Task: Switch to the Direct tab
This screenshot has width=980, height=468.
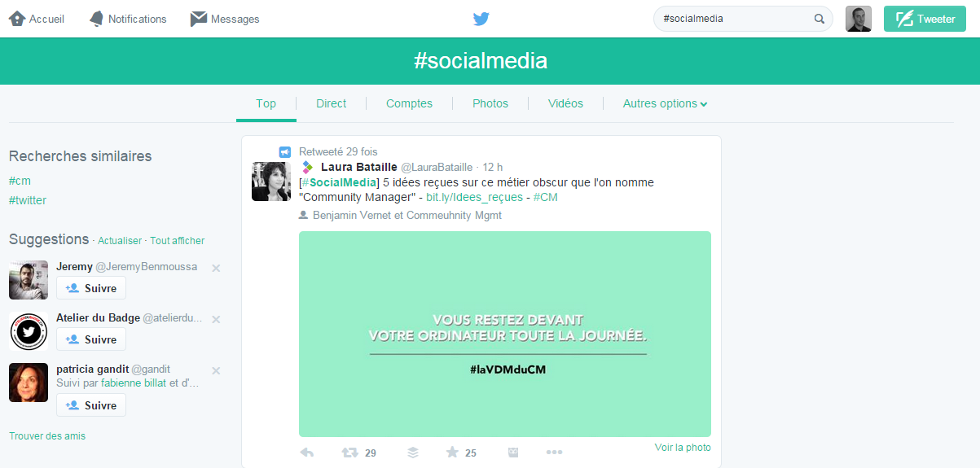Action: pos(331,103)
